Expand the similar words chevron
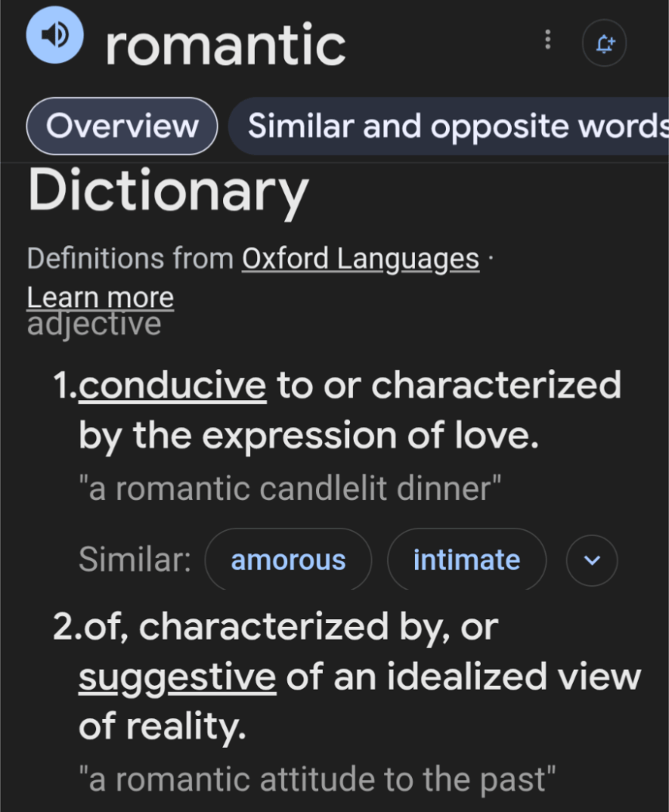 pos(591,560)
